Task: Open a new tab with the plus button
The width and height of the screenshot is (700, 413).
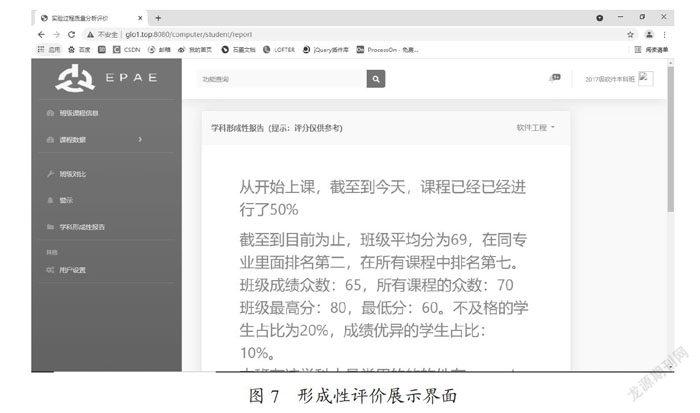Action: [x=158, y=18]
